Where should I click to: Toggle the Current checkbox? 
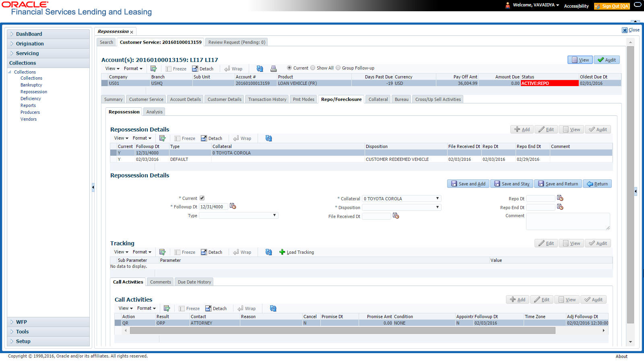202,198
